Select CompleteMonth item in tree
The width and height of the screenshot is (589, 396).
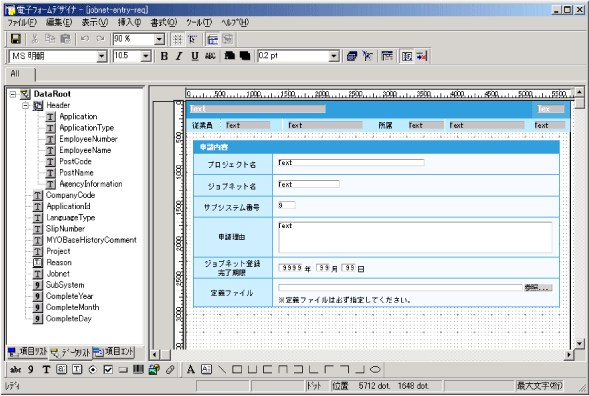pos(72,307)
